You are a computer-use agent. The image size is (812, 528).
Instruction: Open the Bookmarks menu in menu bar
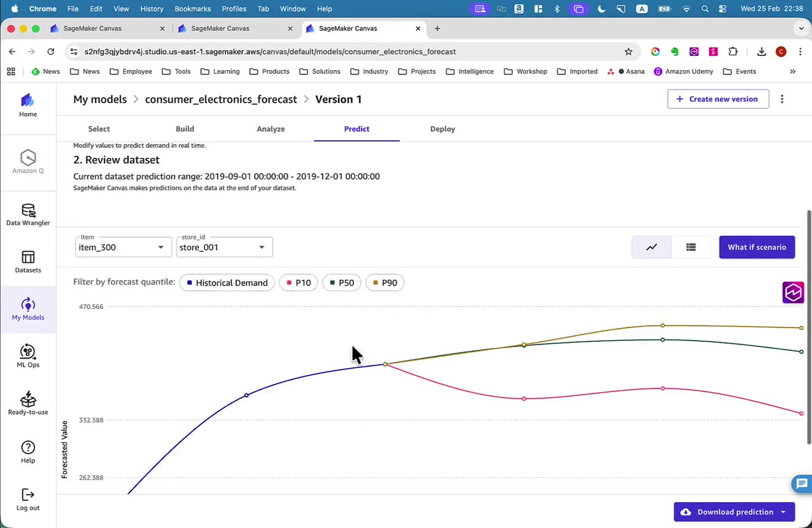(192, 9)
